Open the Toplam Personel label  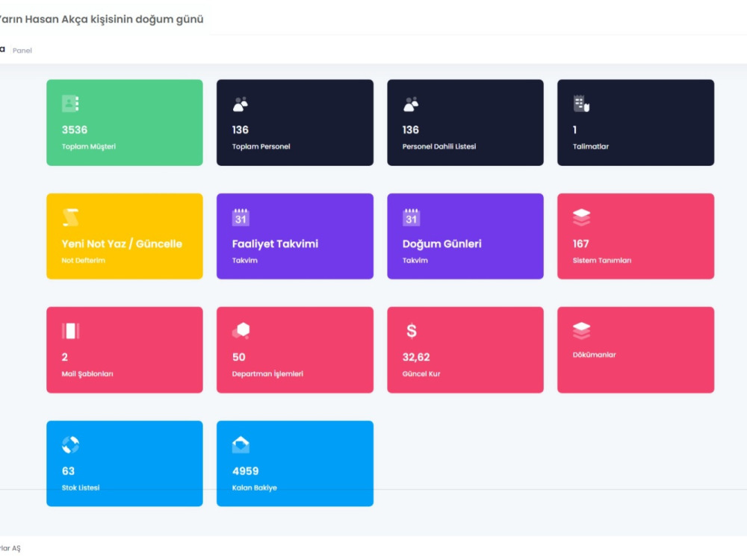261,146
